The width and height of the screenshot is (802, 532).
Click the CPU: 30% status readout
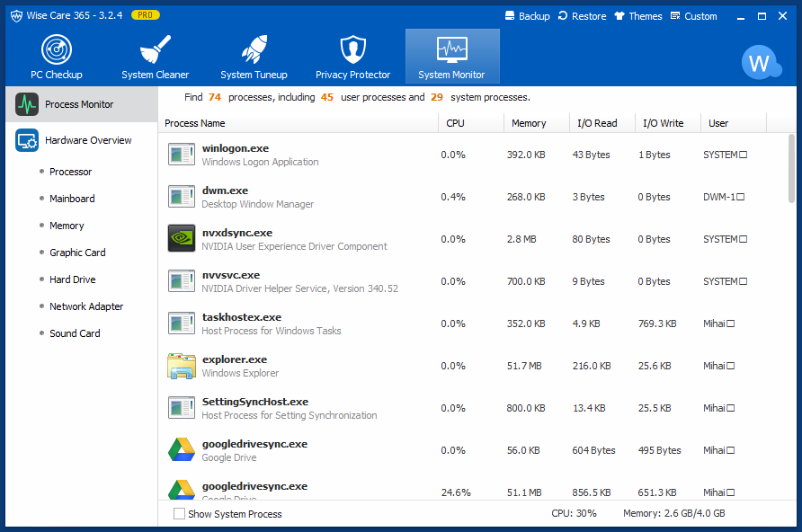coord(574,514)
